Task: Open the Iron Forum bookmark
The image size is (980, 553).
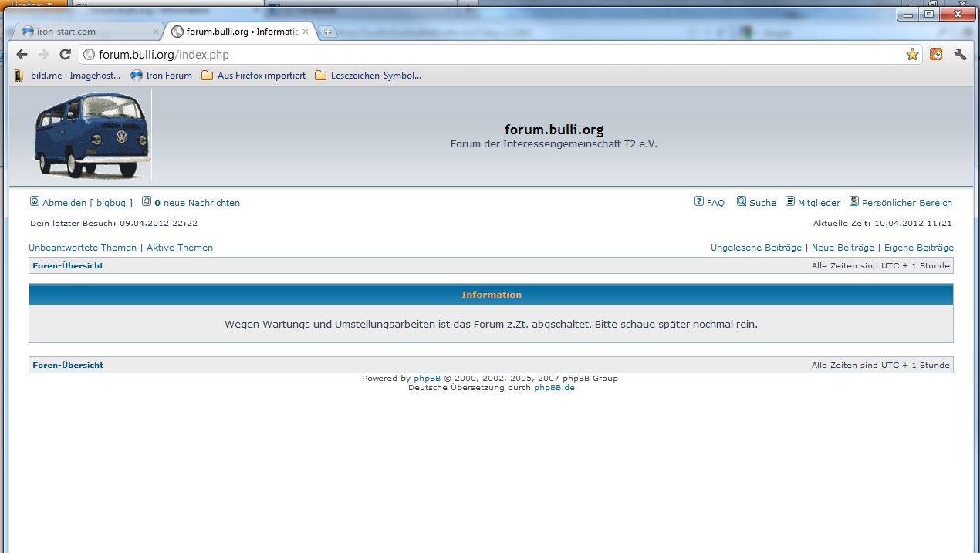Action: (161, 76)
